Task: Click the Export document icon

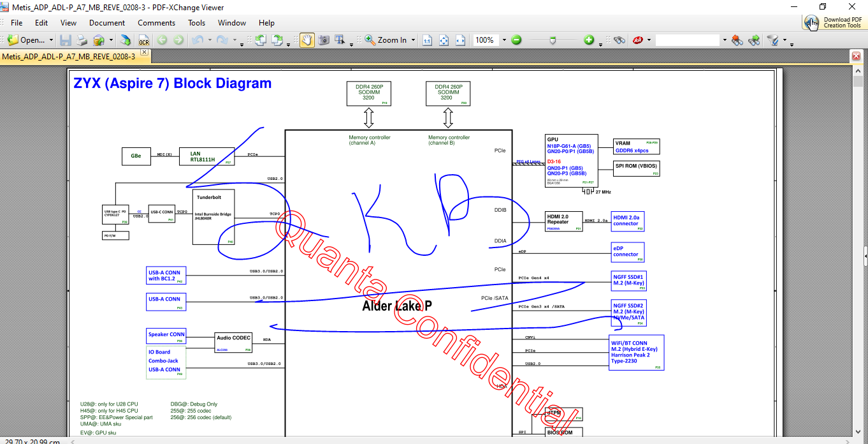Action: pos(126,40)
